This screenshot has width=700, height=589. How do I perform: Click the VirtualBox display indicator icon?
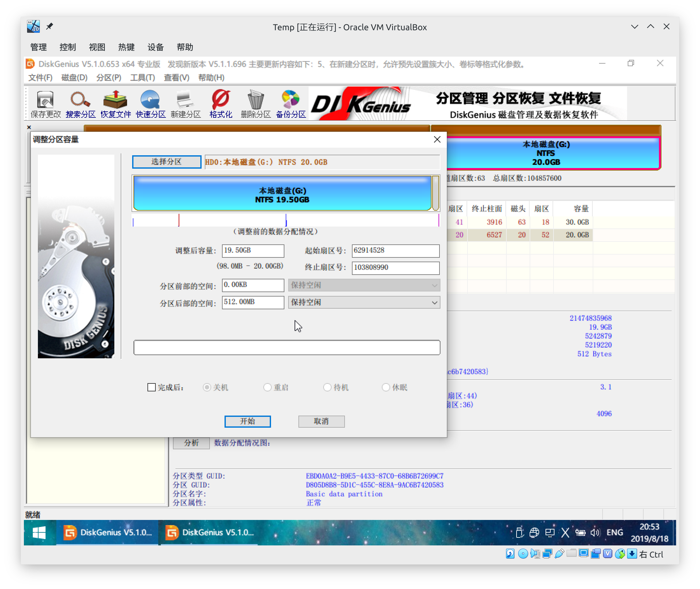coord(583,554)
